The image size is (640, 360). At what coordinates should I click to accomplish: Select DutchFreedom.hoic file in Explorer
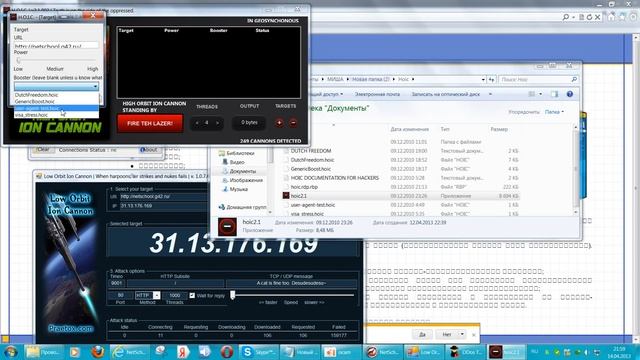312,160
